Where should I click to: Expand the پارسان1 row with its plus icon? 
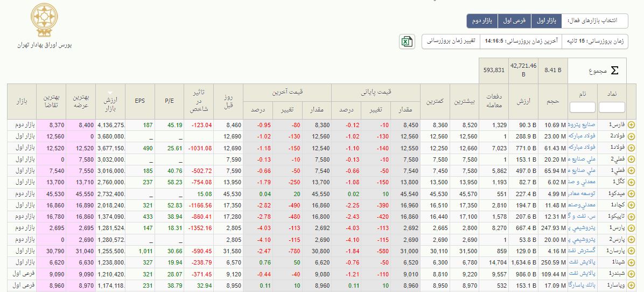tap(631, 251)
